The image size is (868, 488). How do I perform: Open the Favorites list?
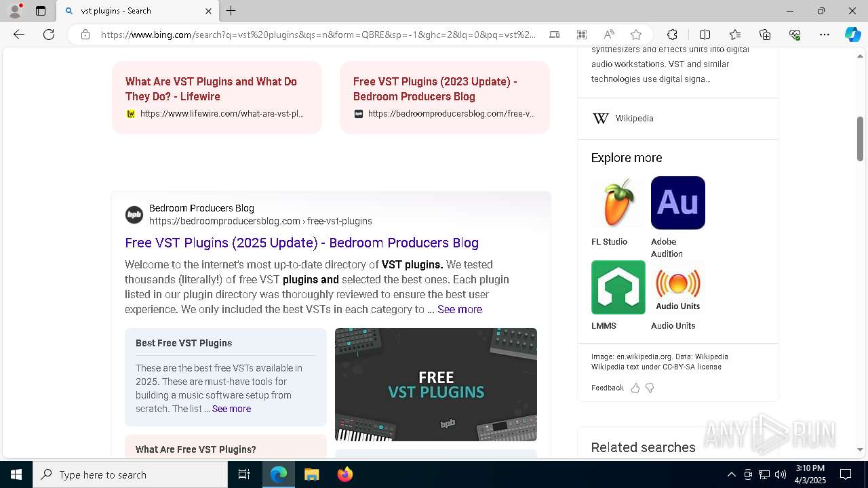735,35
